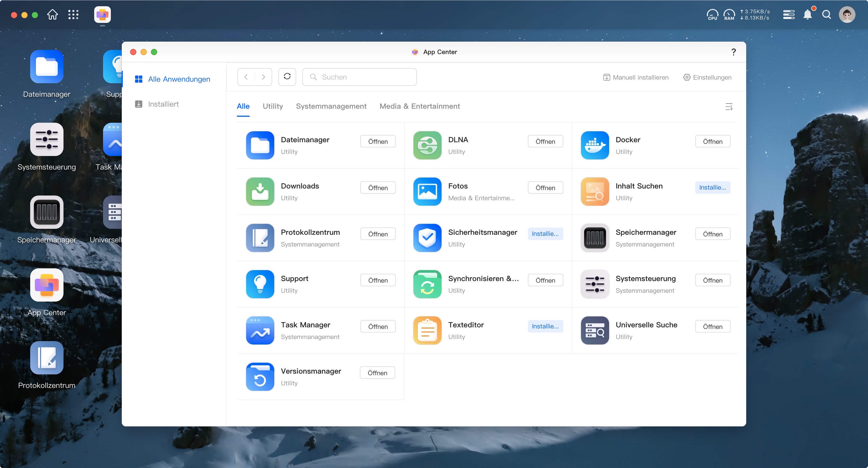Switch to the Systemmanagement tab
The width and height of the screenshot is (868, 468).
point(331,106)
